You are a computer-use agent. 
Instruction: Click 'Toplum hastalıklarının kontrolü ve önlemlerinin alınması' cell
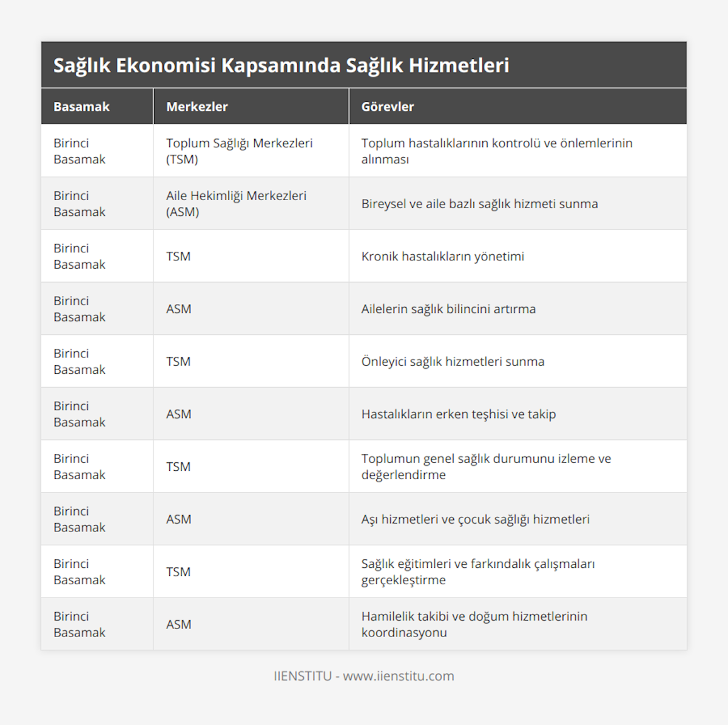[x=496, y=151]
